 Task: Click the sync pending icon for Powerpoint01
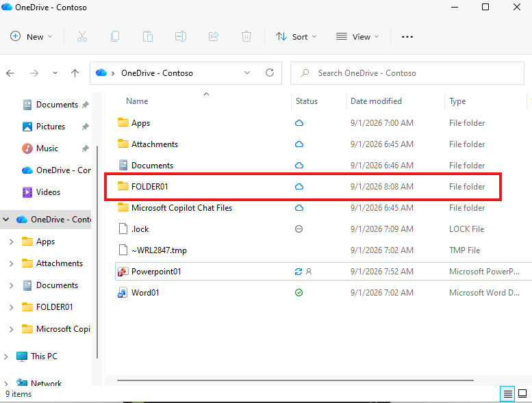point(299,272)
